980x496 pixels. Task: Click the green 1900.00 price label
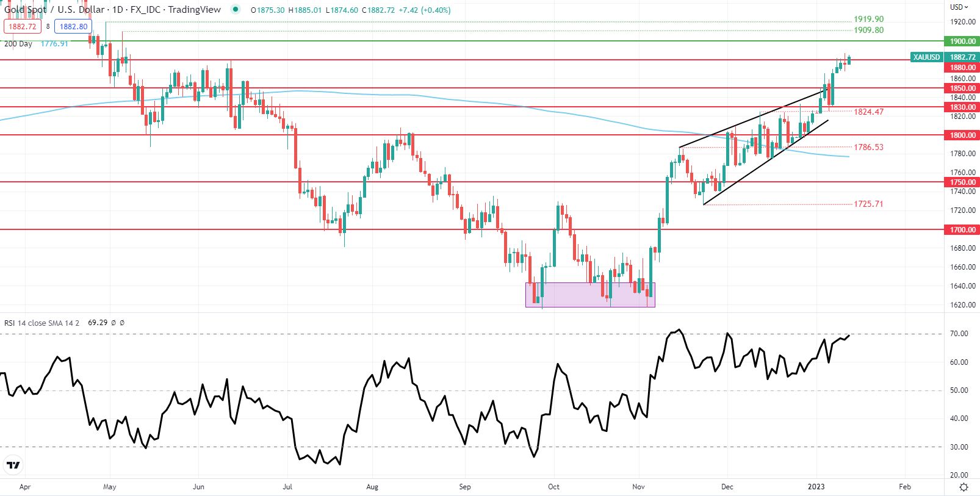coord(962,41)
